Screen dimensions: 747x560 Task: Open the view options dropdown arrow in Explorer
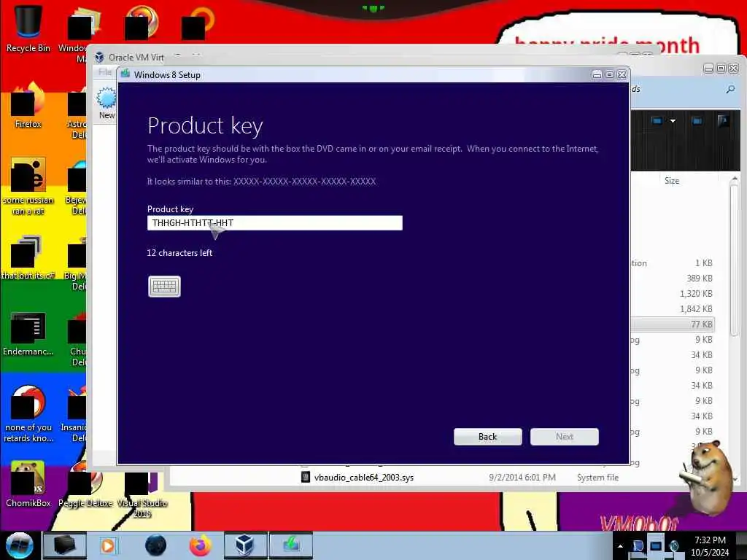pyautogui.click(x=673, y=121)
